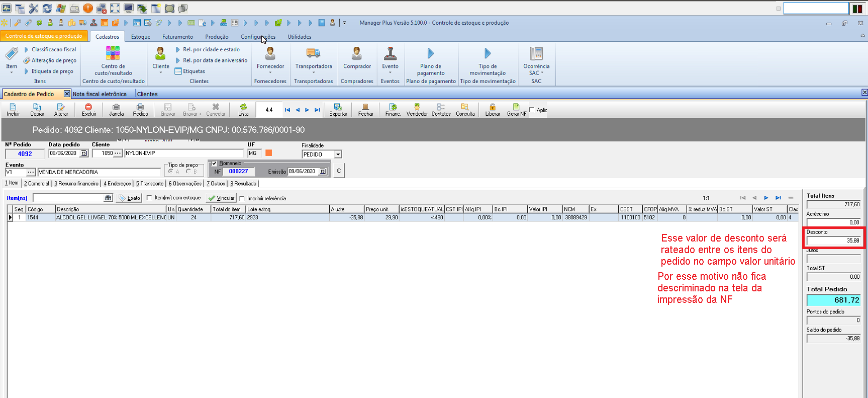This screenshot has height=398, width=868.
Task: Open the 3 Resumo financeiro tab
Action: (76, 184)
